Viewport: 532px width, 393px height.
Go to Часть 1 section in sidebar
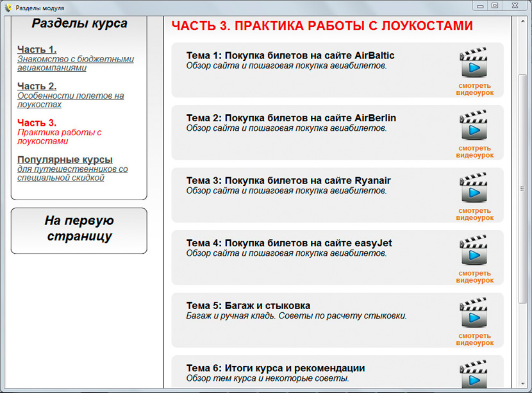click(x=37, y=49)
